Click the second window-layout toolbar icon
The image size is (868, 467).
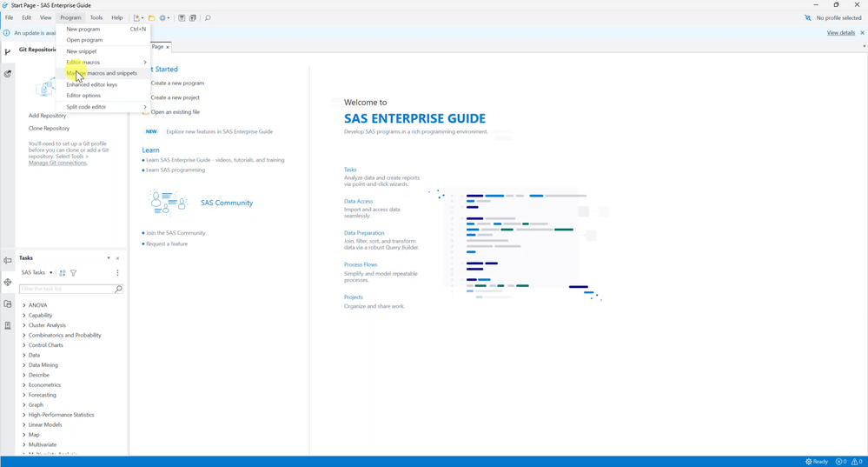(193, 17)
